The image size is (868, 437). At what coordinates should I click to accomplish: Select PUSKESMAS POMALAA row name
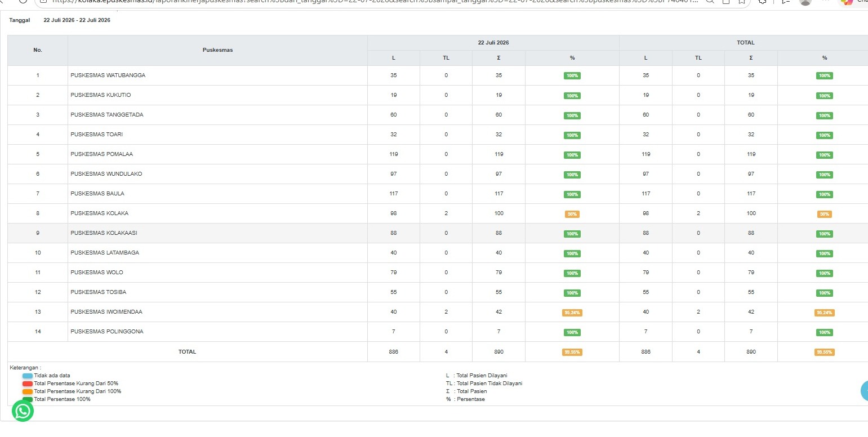(102, 154)
